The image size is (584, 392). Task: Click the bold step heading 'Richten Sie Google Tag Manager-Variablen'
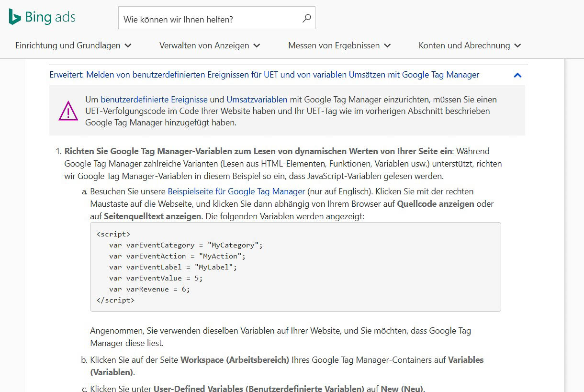[x=258, y=151]
